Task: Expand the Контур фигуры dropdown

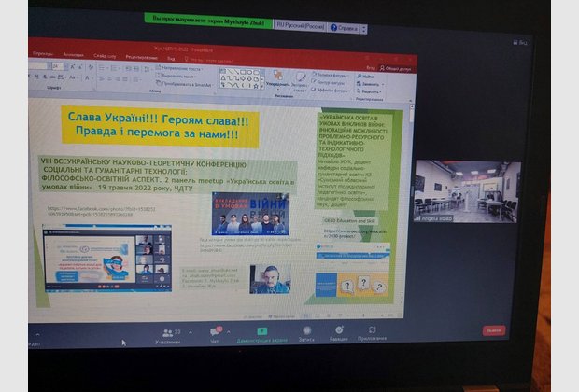Action: pyautogui.click(x=330, y=83)
